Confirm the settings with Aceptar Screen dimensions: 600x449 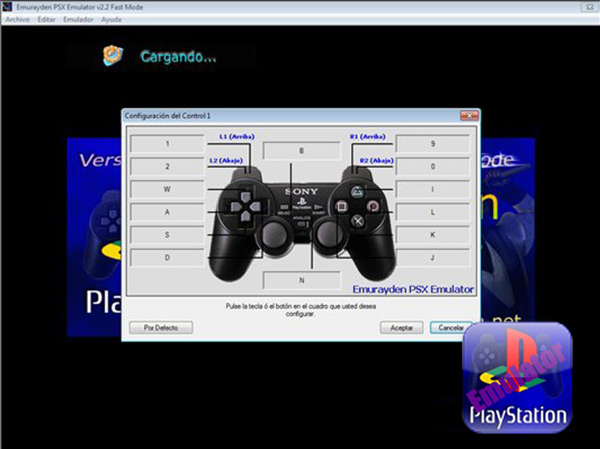[x=401, y=327]
